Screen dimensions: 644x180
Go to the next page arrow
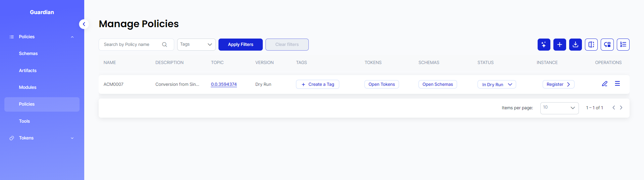[x=621, y=108]
